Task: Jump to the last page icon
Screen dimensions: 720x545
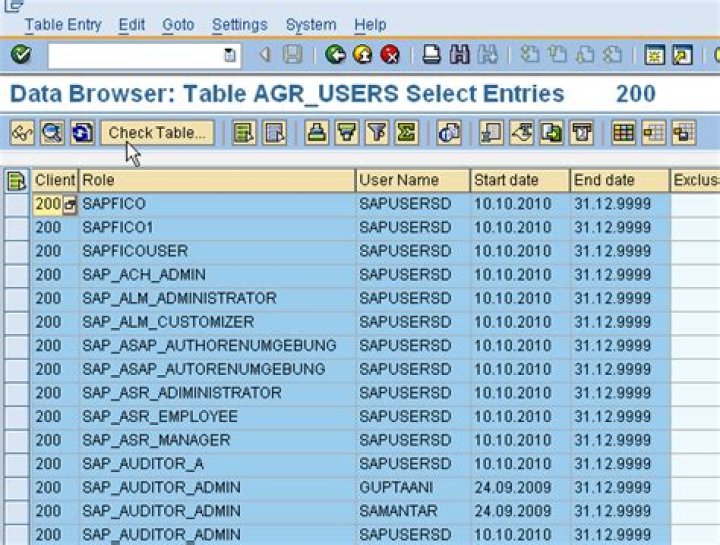Action: 613,55
